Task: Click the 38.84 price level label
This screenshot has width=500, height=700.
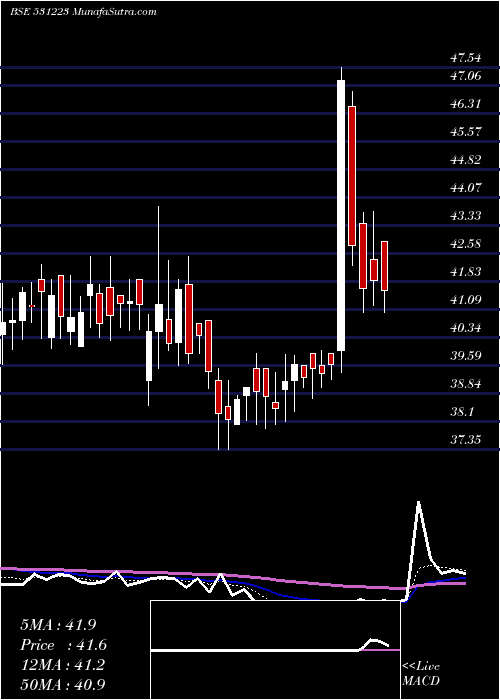Action: (466, 383)
